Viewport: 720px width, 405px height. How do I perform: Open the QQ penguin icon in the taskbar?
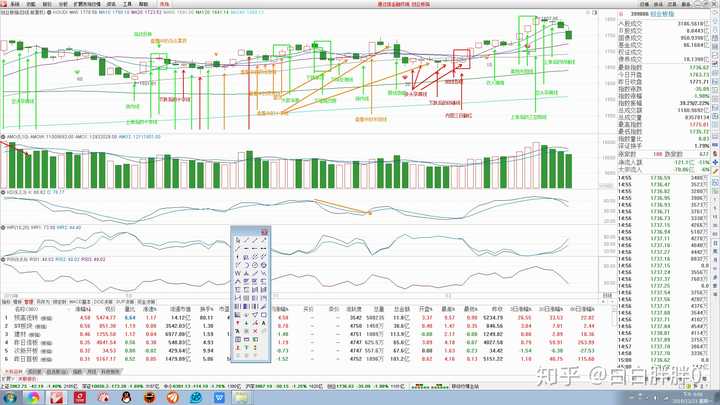coord(126,398)
